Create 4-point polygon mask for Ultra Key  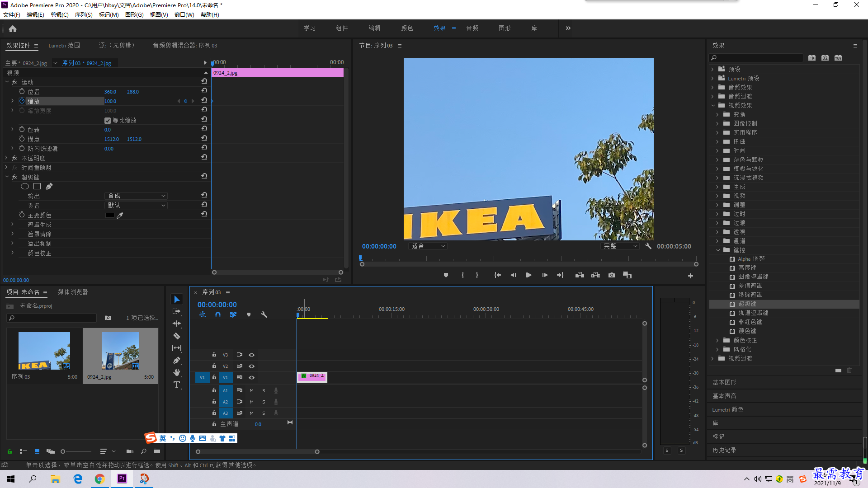37,186
